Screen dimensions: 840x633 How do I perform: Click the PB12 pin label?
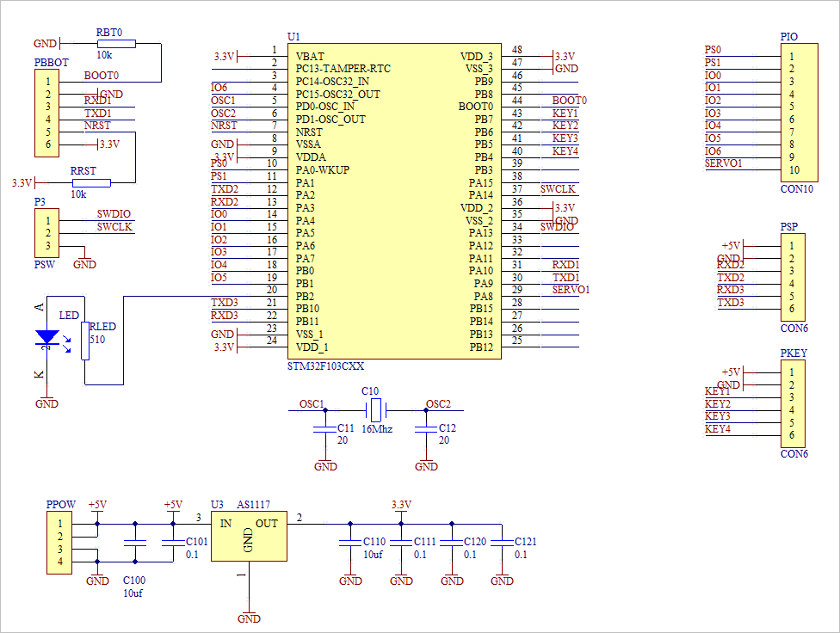point(481,347)
